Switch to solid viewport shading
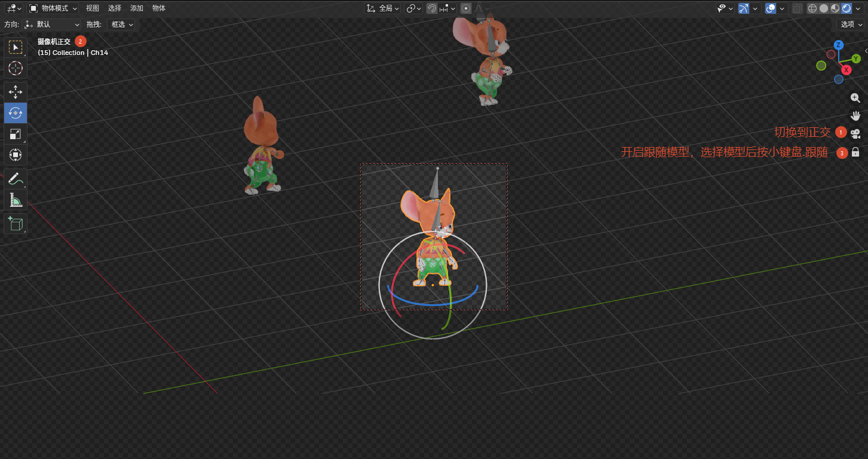Image resolution: width=868 pixels, height=459 pixels. coord(824,8)
